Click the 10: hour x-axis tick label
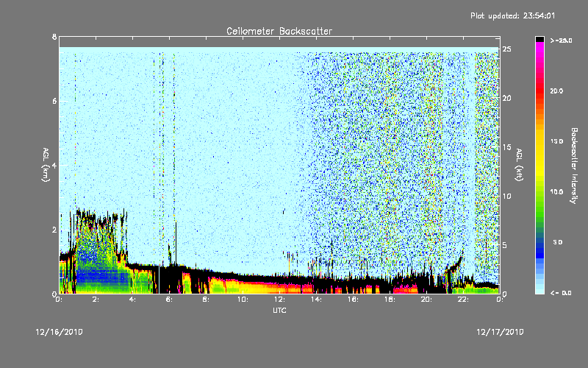Viewport: 588px width, 368px height. click(x=243, y=300)
